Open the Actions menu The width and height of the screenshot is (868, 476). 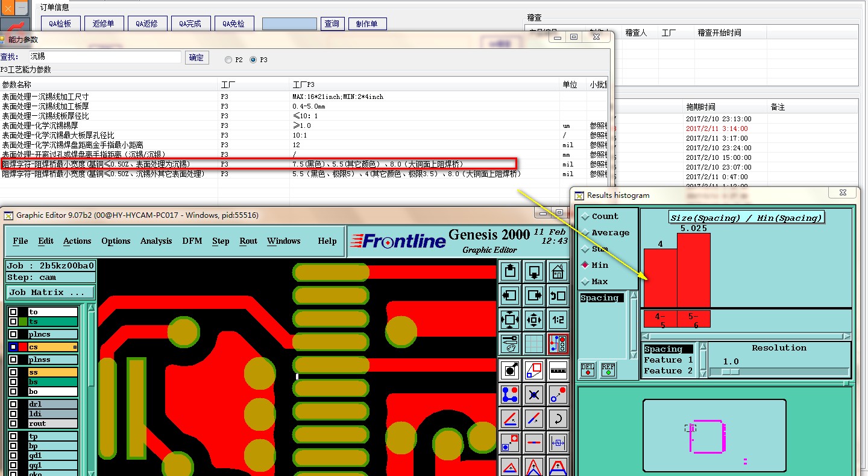(77, 241)
